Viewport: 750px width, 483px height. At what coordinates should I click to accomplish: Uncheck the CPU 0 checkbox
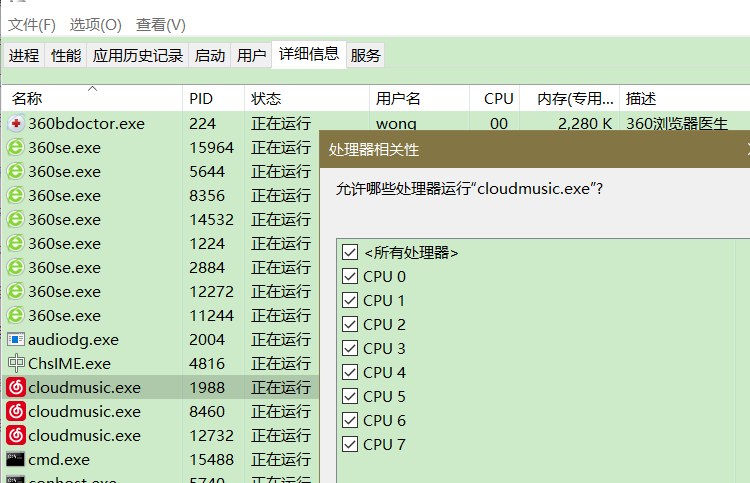pyautogui.click(x=350, y=276)
